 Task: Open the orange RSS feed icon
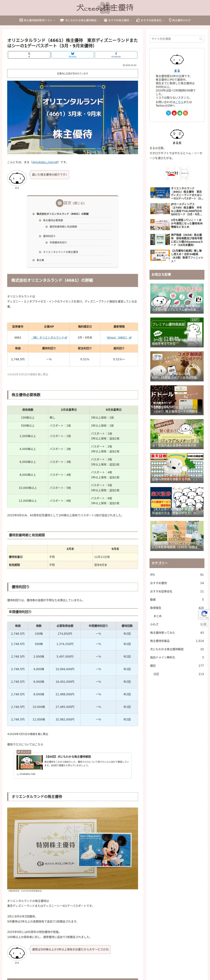point(186,113)
